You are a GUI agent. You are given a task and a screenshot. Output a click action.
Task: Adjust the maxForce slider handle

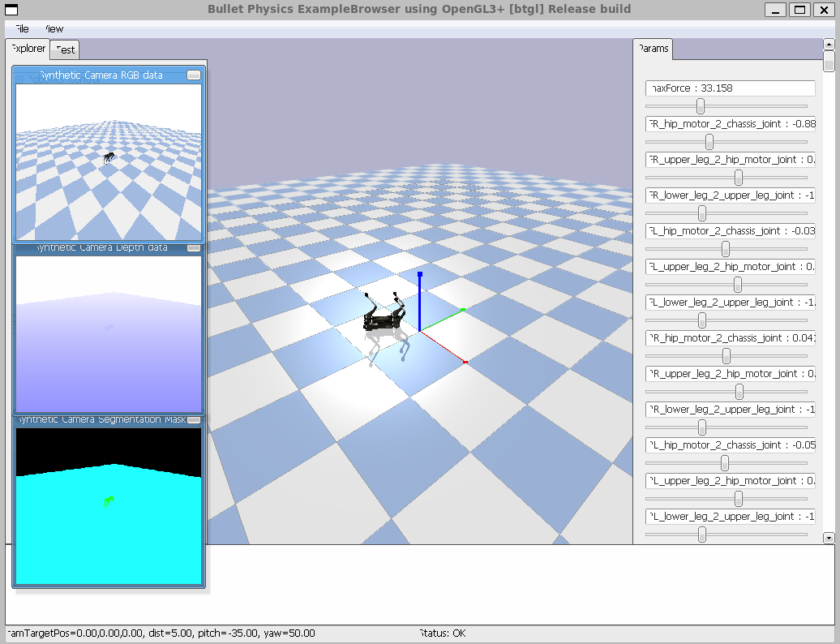701,106
